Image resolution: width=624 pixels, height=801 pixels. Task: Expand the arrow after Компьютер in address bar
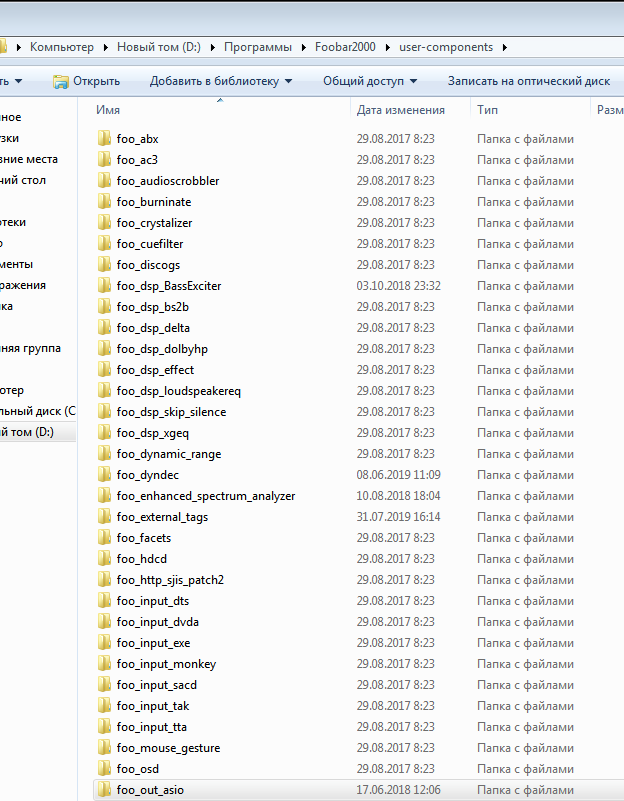point(106,47)
